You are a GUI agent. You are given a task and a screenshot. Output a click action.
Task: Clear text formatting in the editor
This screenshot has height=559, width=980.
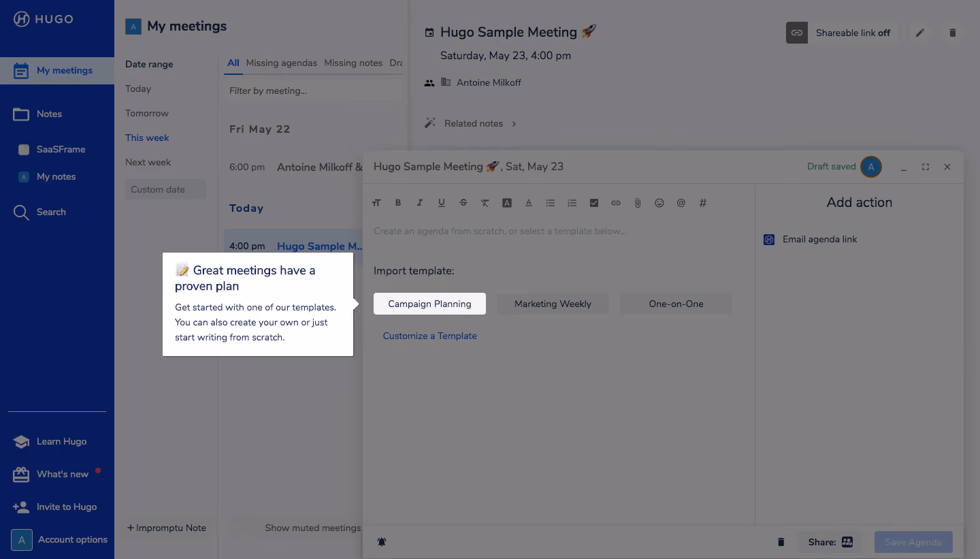485,203
